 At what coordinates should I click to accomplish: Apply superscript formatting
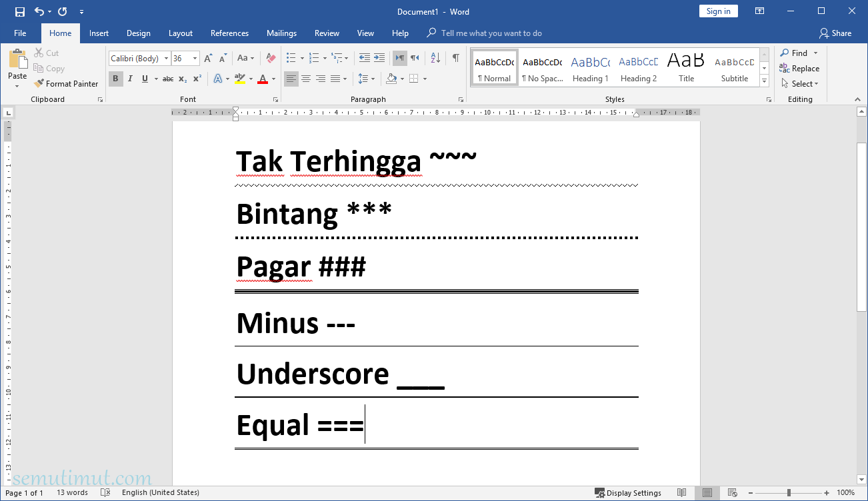coord(197,79)
